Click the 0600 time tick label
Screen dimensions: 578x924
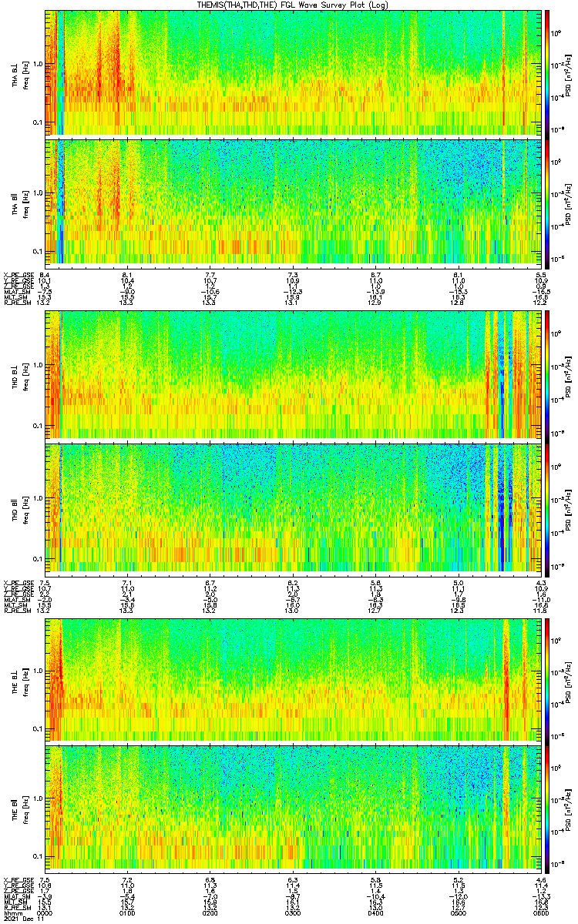[541, 912]
